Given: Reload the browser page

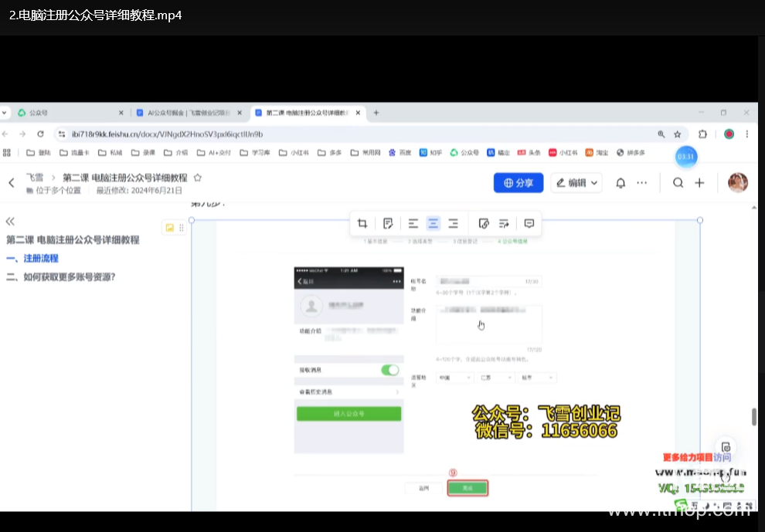Looking at the screenshot, I should (x=40, y=134).
